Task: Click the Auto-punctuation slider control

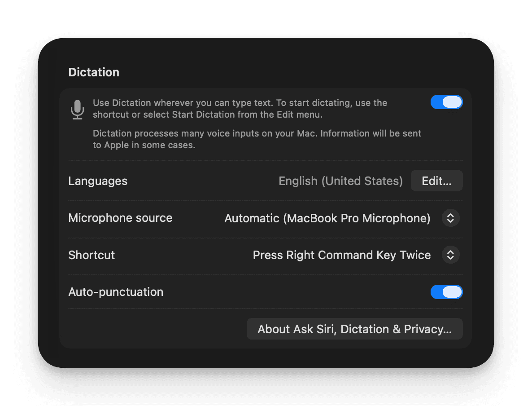Action: pyautogui.click(x=446, y=292)
